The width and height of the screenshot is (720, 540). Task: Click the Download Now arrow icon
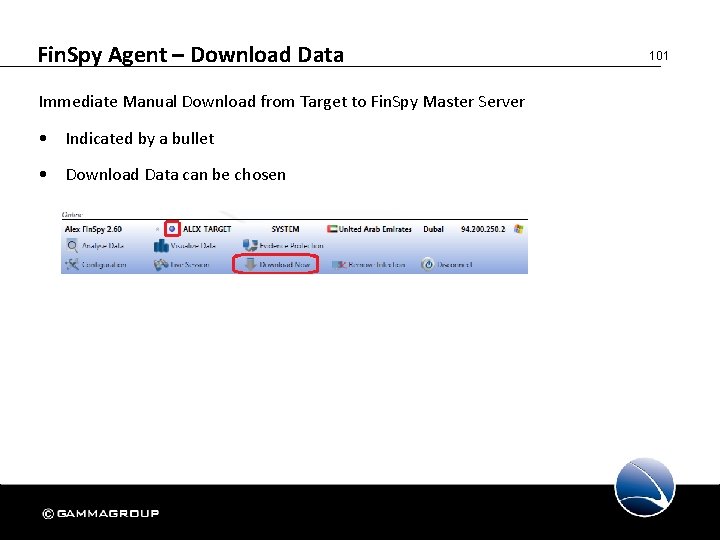pos(250,264)
